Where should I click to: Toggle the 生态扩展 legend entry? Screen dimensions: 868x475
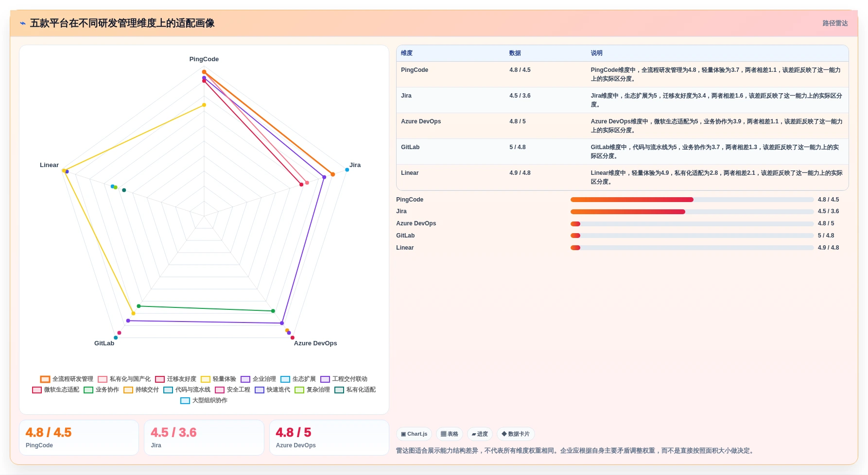tap(298, 379)
